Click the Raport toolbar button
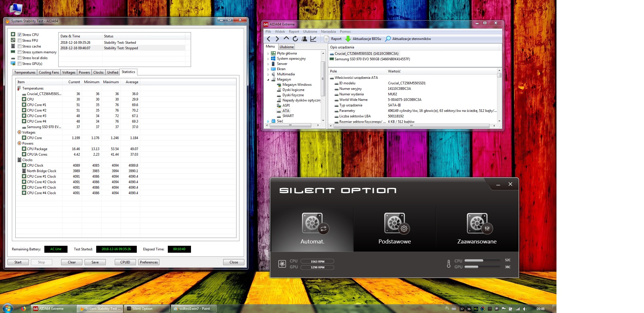Screen dimensions: 644x313 click(x=333, y=39)
